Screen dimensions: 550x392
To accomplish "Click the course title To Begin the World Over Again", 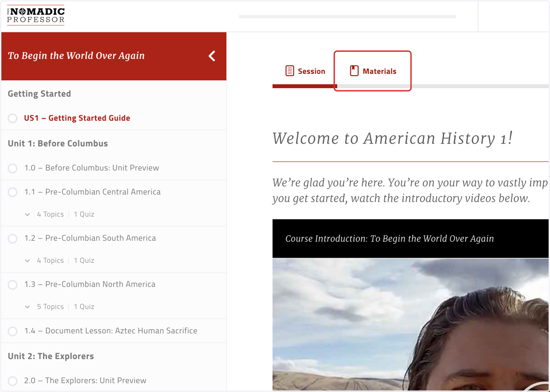I will 76,56.
